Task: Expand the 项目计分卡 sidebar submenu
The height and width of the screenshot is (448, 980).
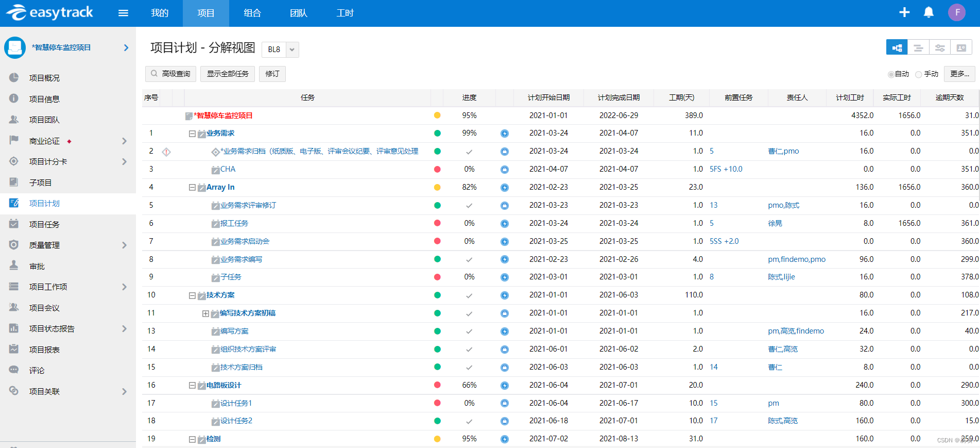Action: coord(124,161)
